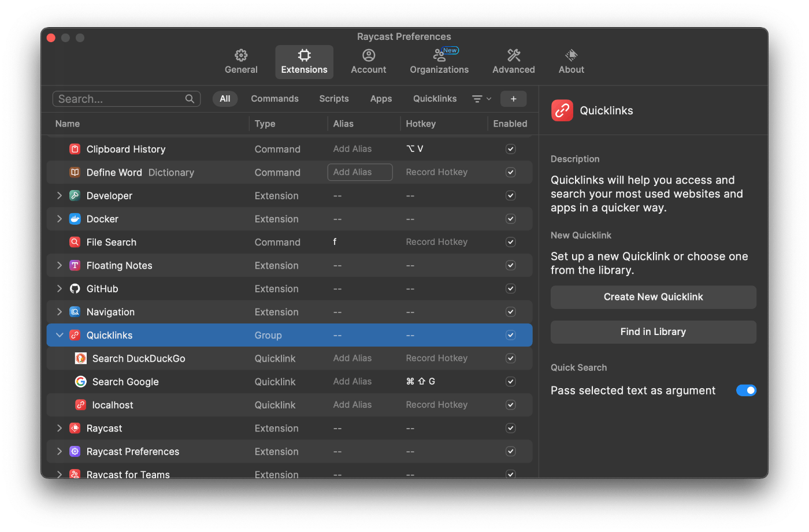Viewport: 809px width, 532px height.
Task: Click Add Alias for Define Word
Action: click(x=360, y=172)
